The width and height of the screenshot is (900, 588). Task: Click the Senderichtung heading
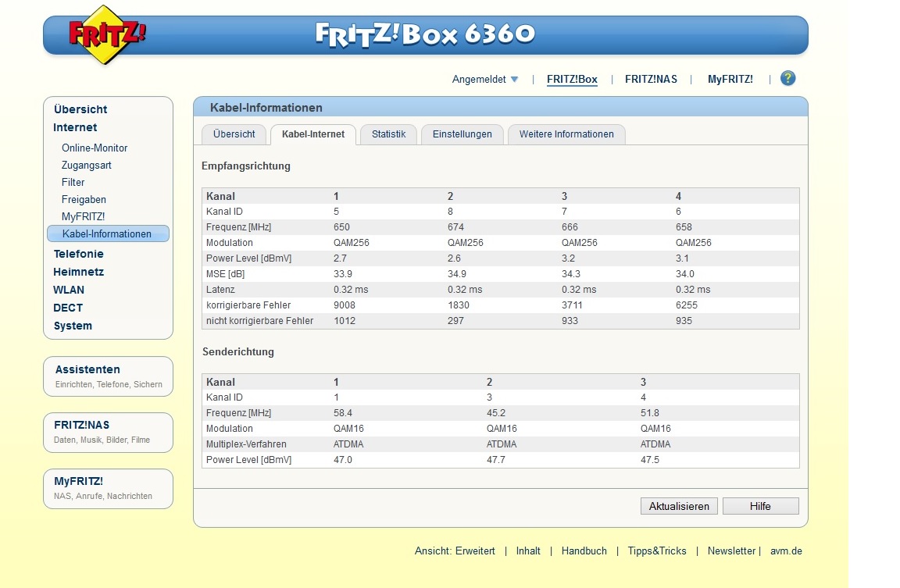237,351
